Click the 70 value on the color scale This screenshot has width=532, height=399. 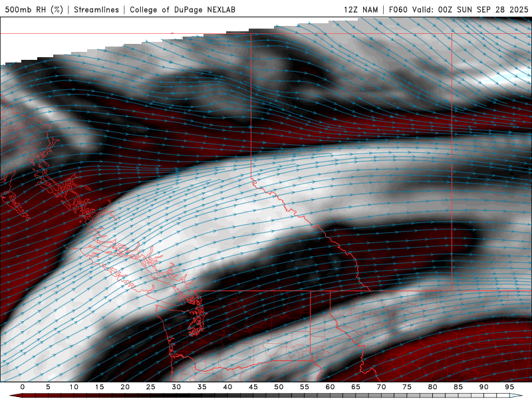381,387
